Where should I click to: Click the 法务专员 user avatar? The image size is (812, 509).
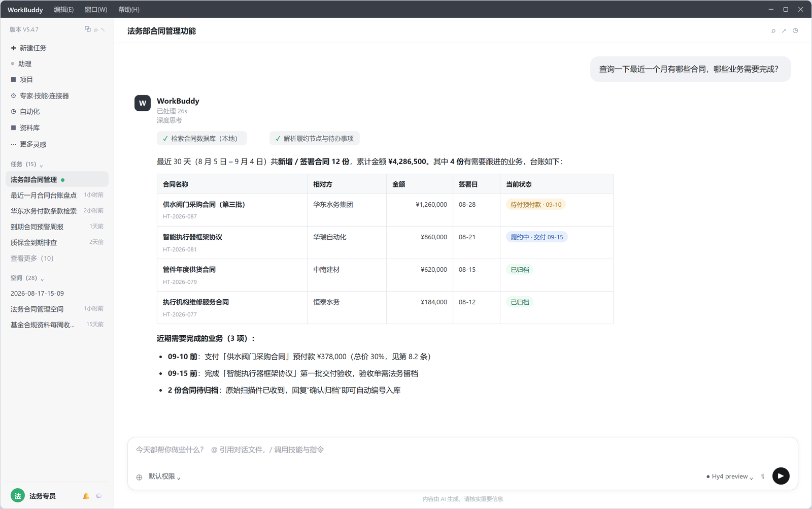click(18, 496)
